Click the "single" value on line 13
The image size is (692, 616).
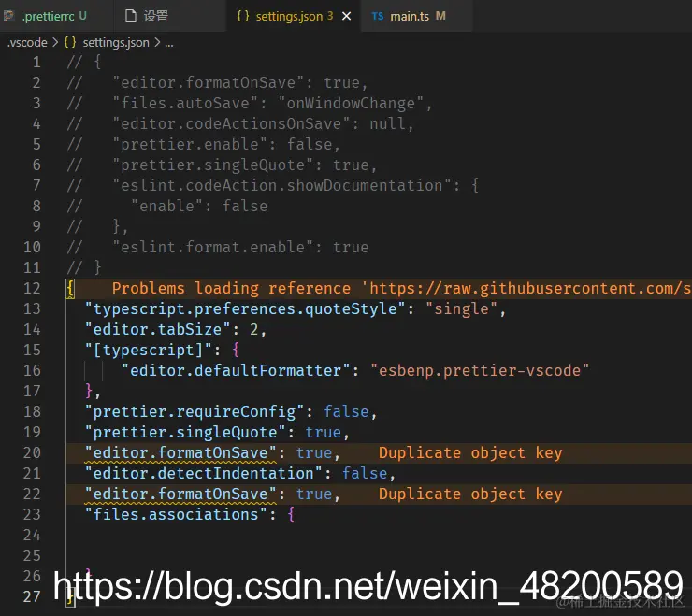click(461, 308)
